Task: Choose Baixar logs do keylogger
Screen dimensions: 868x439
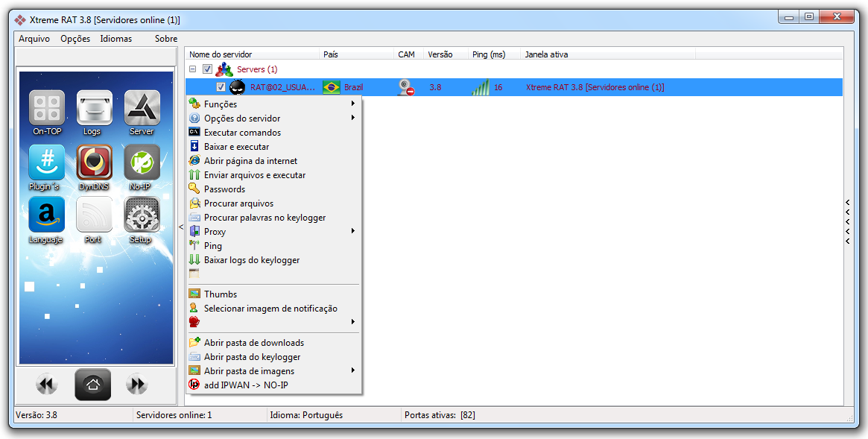Action: pos(274,259)
